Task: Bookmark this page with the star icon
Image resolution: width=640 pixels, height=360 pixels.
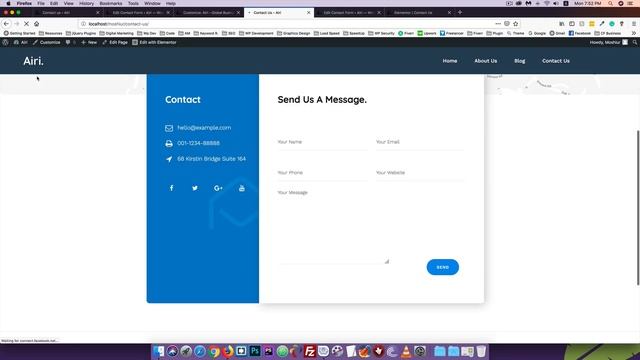Action: click(516, 24)
